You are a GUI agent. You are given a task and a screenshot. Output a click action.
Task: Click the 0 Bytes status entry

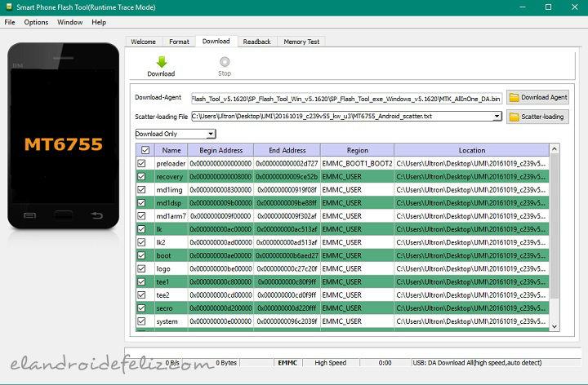pyautogui.click(x=226, y=362)
